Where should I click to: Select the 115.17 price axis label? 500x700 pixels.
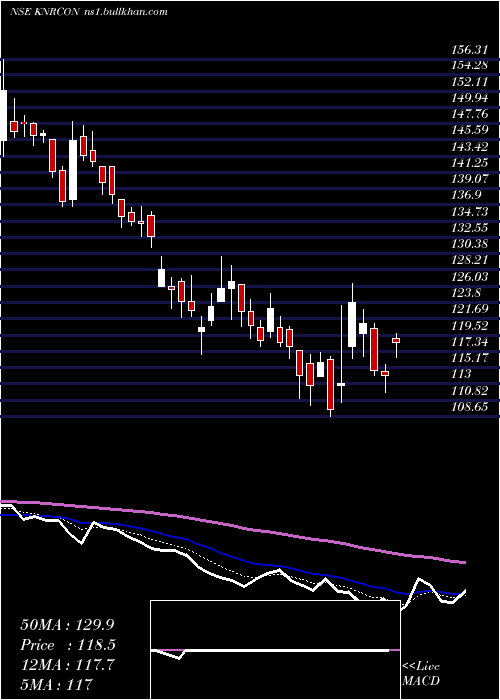point(468,358)
